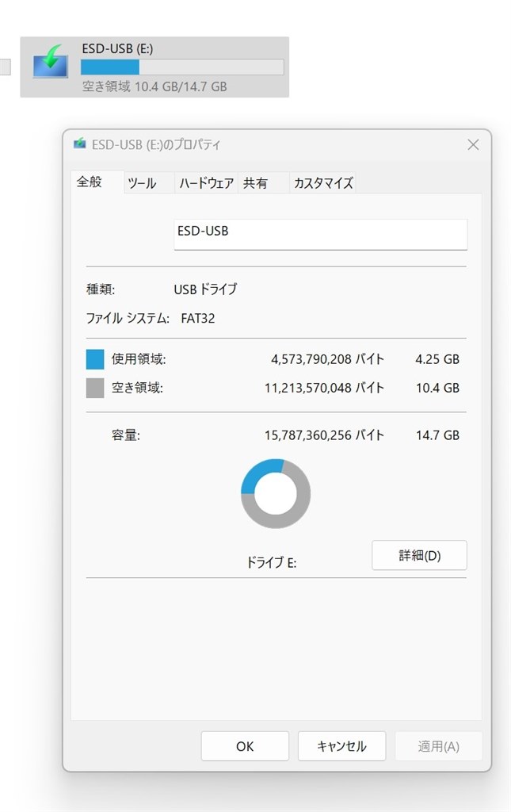Click the ESD-USB volume name field
The image size is (511, 812).
(321, 235)
